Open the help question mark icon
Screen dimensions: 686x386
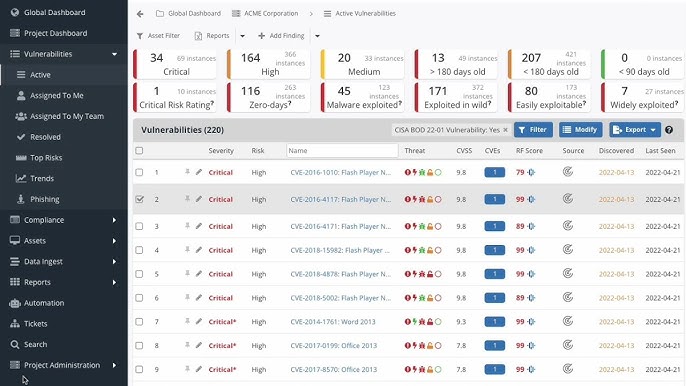(669, 130)
